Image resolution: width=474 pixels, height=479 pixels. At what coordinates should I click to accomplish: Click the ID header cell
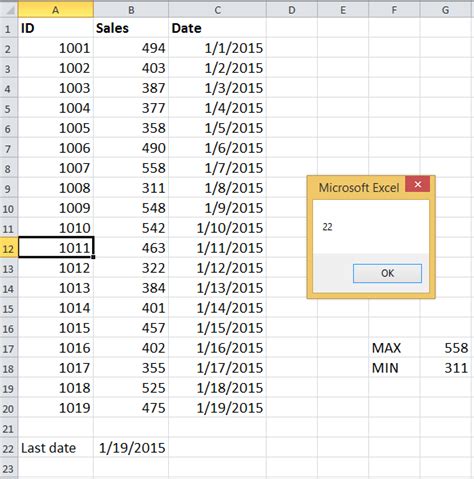point(56,28)
